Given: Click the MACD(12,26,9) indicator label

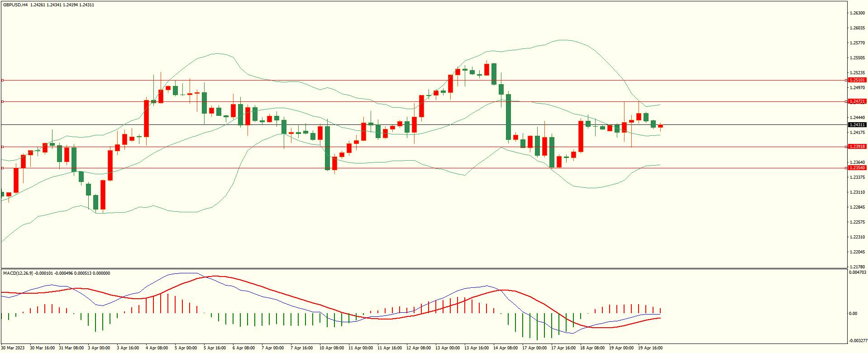Looking at the screenshot, I should click(18, 273).
